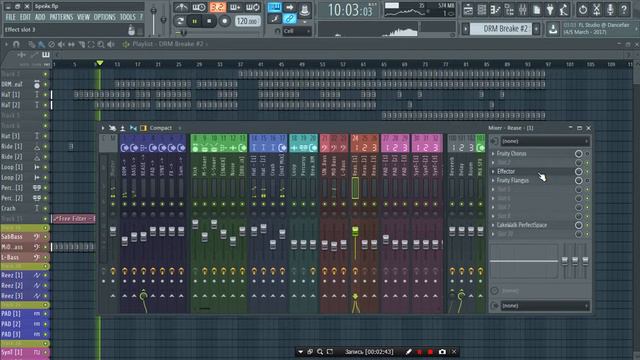Expand the Cakewalk PerfectSpace slot arrow
Viewport: 640px width, 360px height.
493,225
